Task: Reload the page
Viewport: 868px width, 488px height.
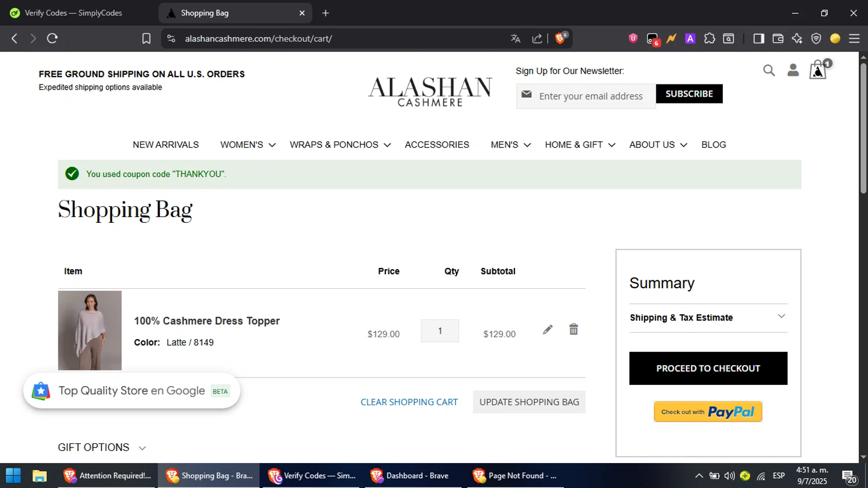Action: click(x=52, y=38)
